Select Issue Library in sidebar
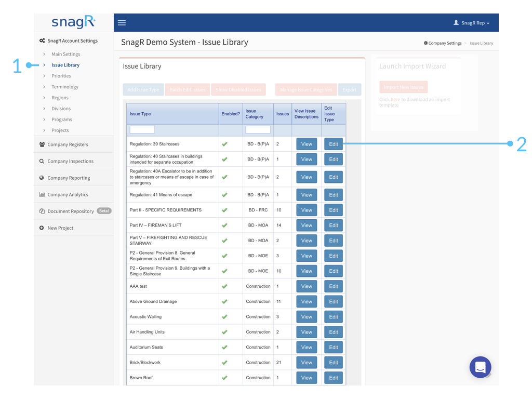The image size is (532, 399). 65,65
